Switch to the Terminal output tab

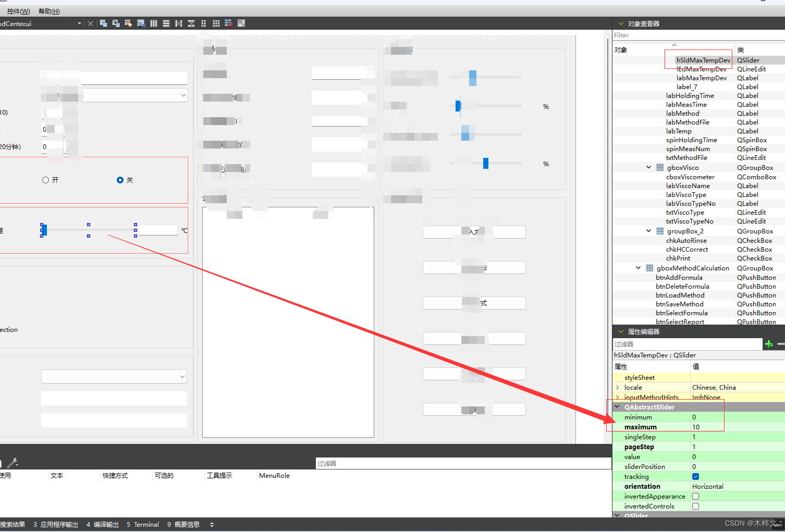pos(142,524)
